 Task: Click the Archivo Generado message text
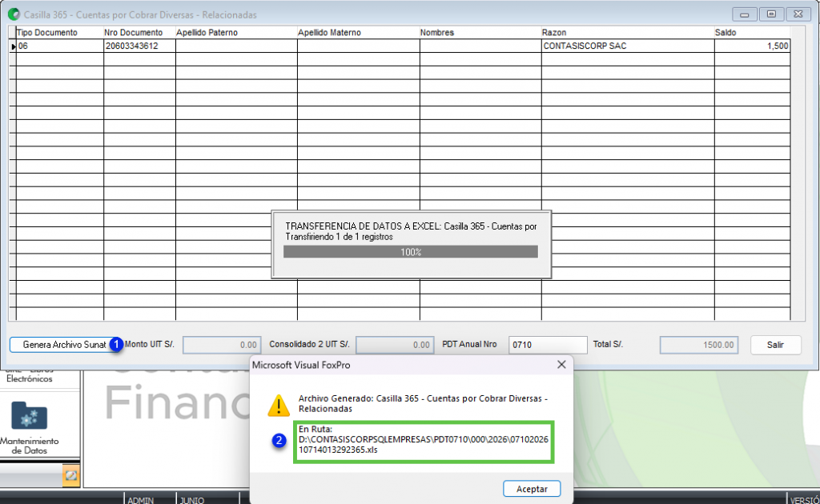(x=423, y=403)
